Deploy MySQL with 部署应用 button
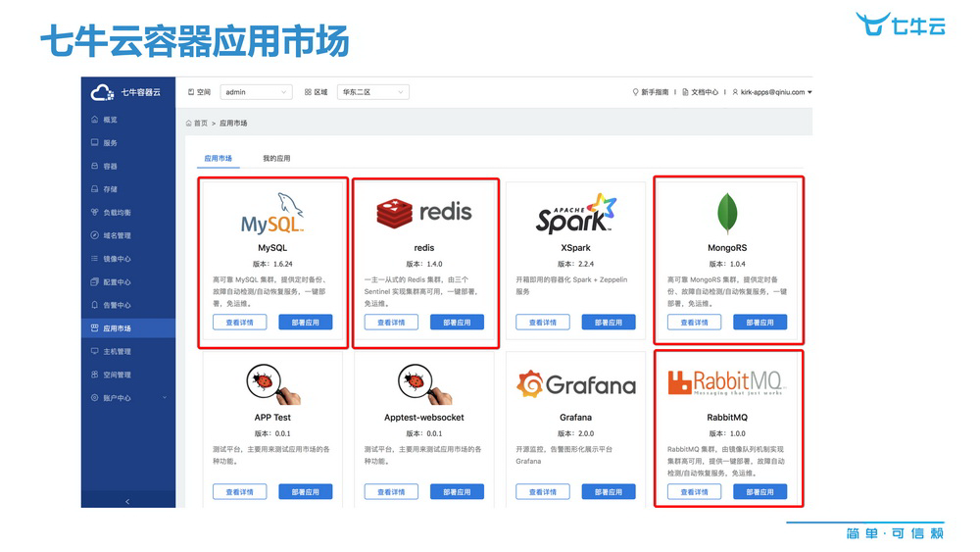Screen dimensions: 980x552 click(306, 322)
